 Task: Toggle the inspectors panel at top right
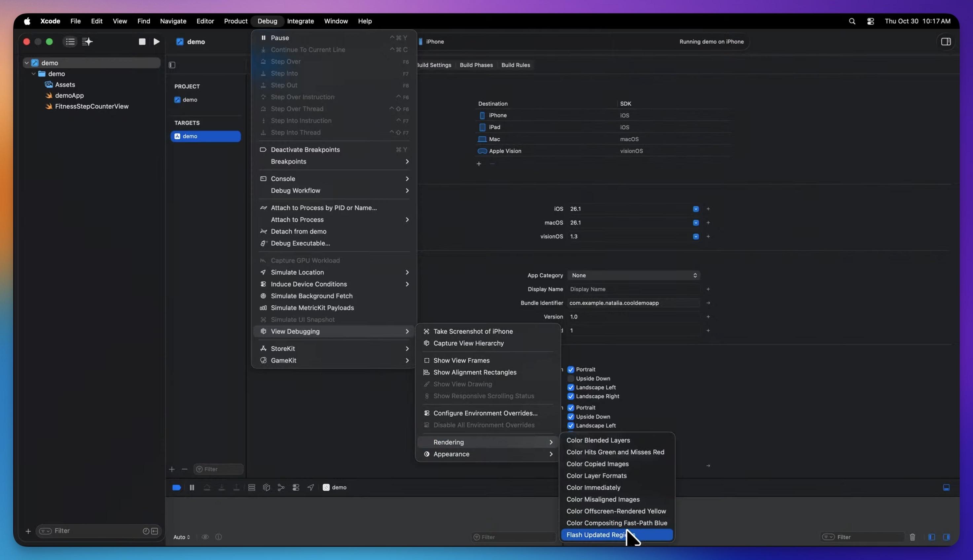click(946, 42)
